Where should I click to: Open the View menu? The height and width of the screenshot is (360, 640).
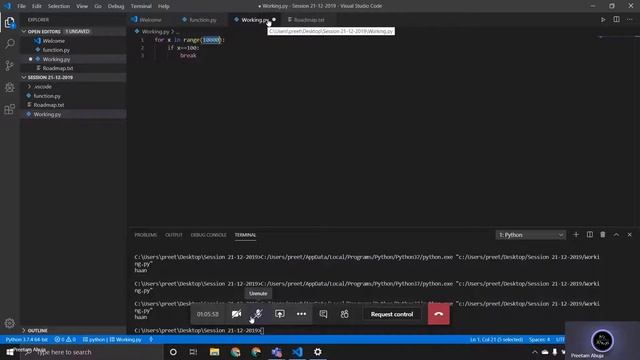[82, 6]
